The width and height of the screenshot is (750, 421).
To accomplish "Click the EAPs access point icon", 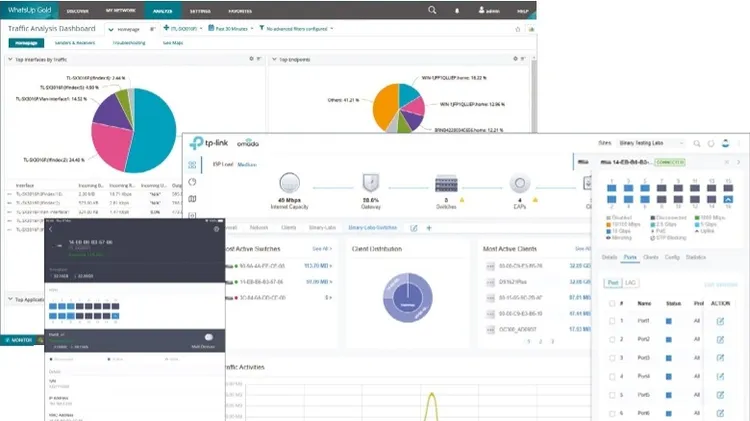I will click(x=520, y=183).
